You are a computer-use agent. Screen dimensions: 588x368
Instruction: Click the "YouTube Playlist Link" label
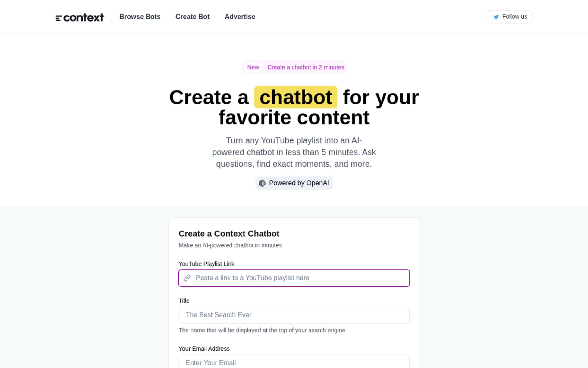tap(206, 264)
